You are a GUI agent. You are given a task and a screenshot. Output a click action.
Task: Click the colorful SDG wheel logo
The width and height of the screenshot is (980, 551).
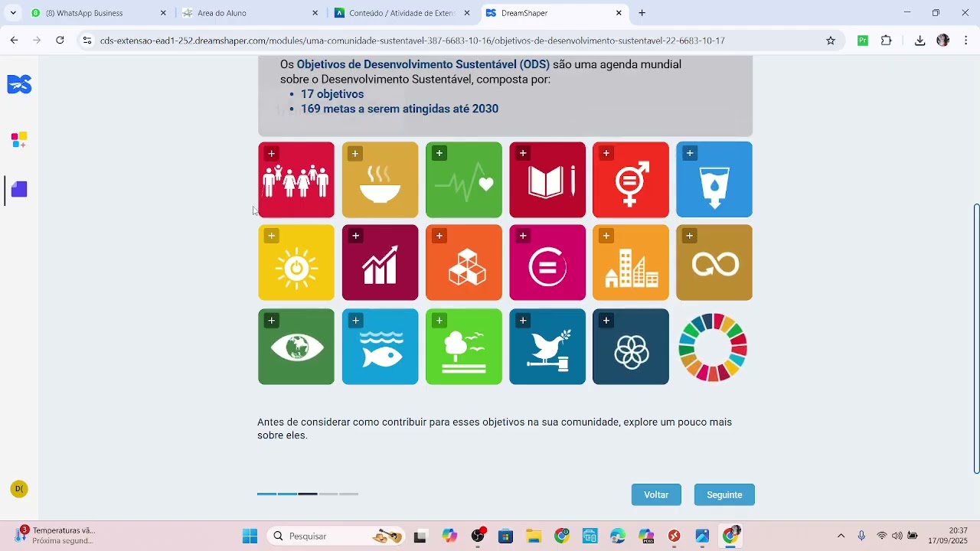pos(713,347)
